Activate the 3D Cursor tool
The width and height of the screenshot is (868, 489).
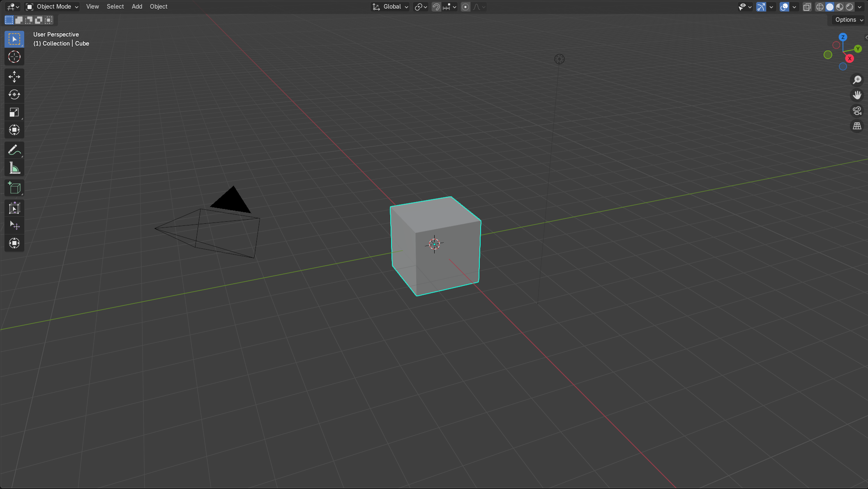click(14, 57)
